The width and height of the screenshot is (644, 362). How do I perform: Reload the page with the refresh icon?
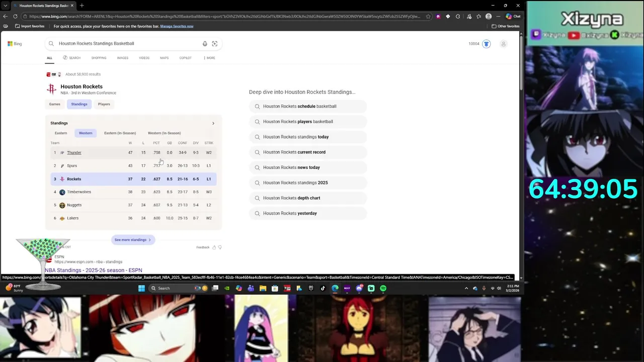15,16
